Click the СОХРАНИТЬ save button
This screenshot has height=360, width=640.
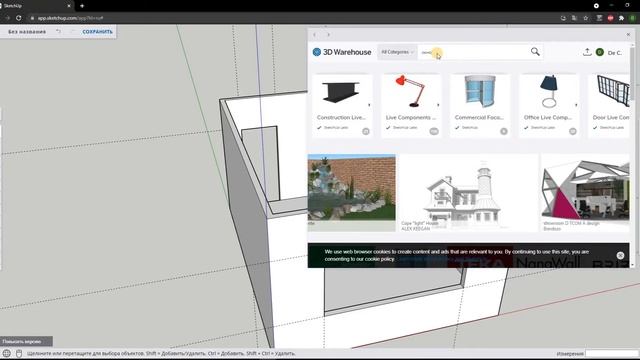pos(97,31)
